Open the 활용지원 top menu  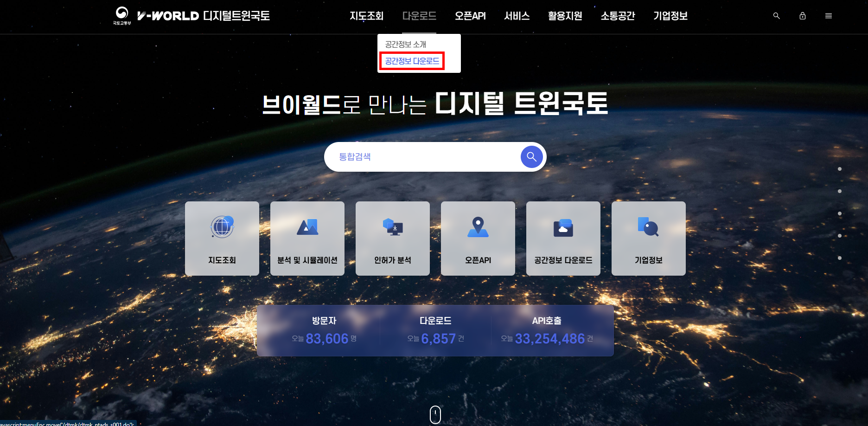(565, 16)
